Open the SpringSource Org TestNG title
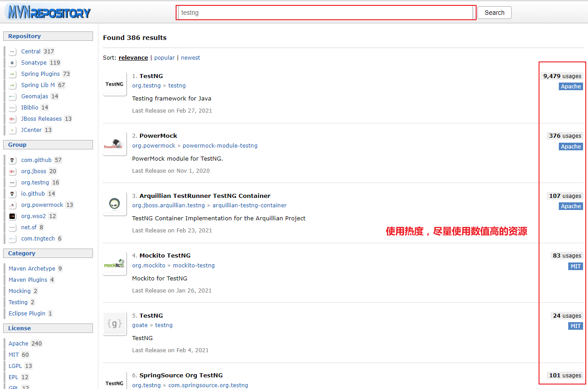The height and width of the screenshot is (389, 588). point(181,376)
